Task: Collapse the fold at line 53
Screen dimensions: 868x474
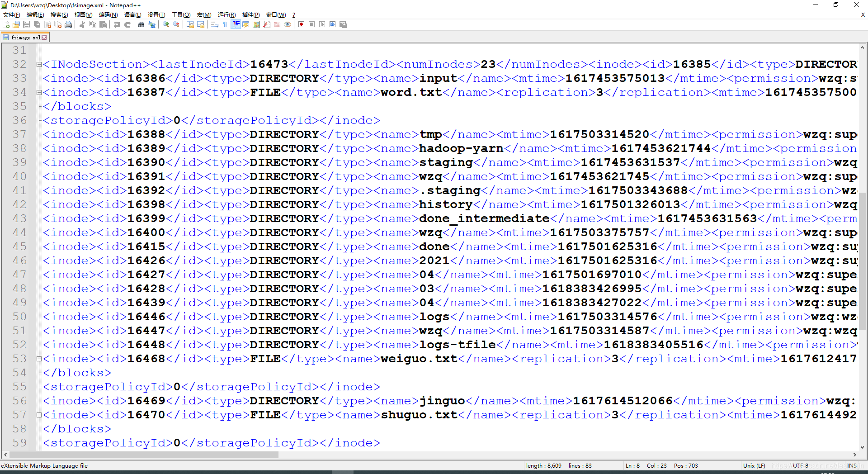Action: point(39,359)
